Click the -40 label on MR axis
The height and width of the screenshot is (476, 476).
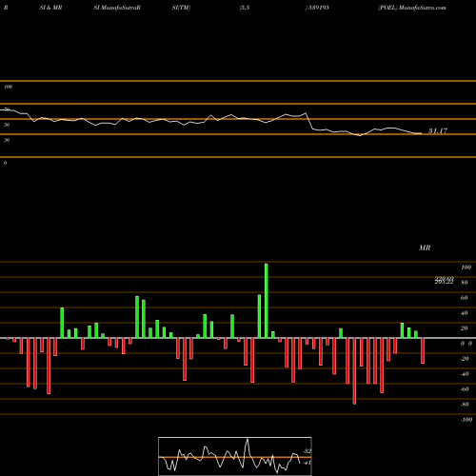(465, 374)
